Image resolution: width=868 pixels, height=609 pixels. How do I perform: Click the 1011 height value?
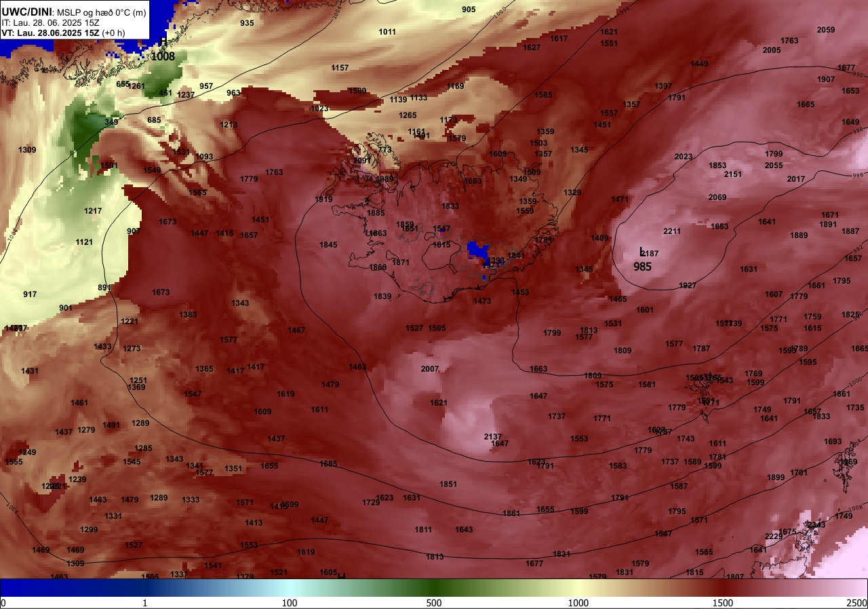(x=387, y=32)
